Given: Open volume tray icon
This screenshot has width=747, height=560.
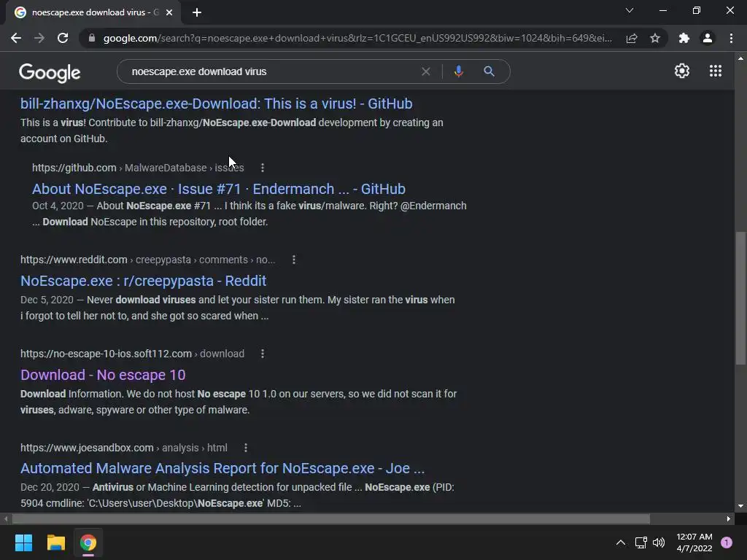Looking at the screenshot, I should pos(659,542).
